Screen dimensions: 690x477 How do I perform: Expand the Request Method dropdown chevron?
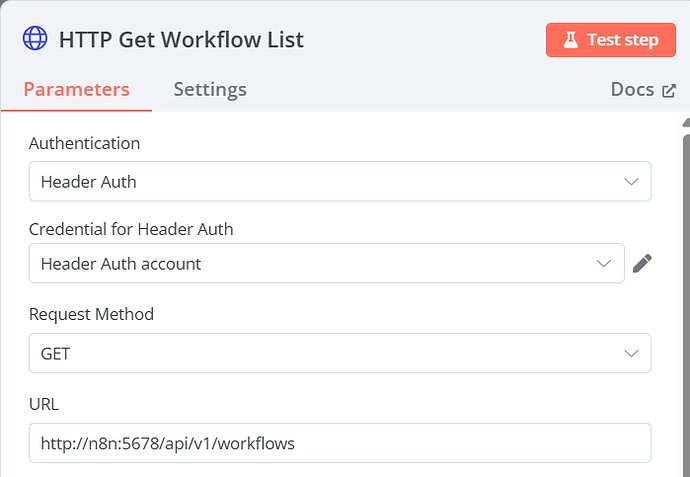631,353
